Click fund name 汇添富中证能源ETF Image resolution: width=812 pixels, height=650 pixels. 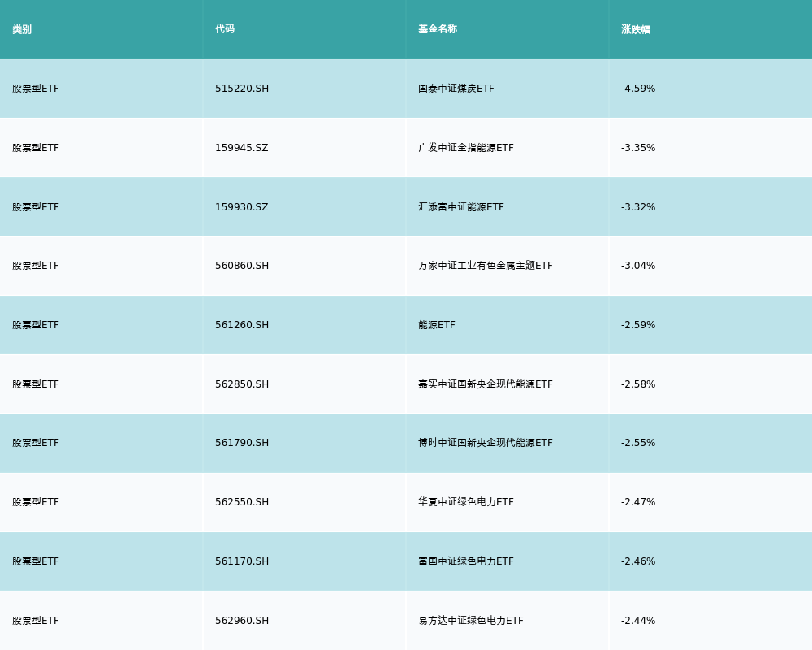tap(461, 207)
